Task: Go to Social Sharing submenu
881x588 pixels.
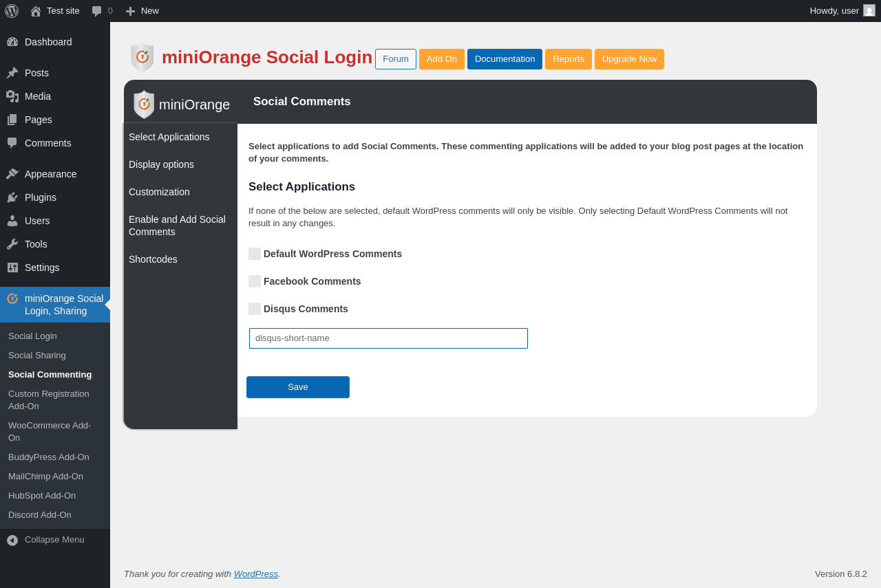Action: click(55, 356)
